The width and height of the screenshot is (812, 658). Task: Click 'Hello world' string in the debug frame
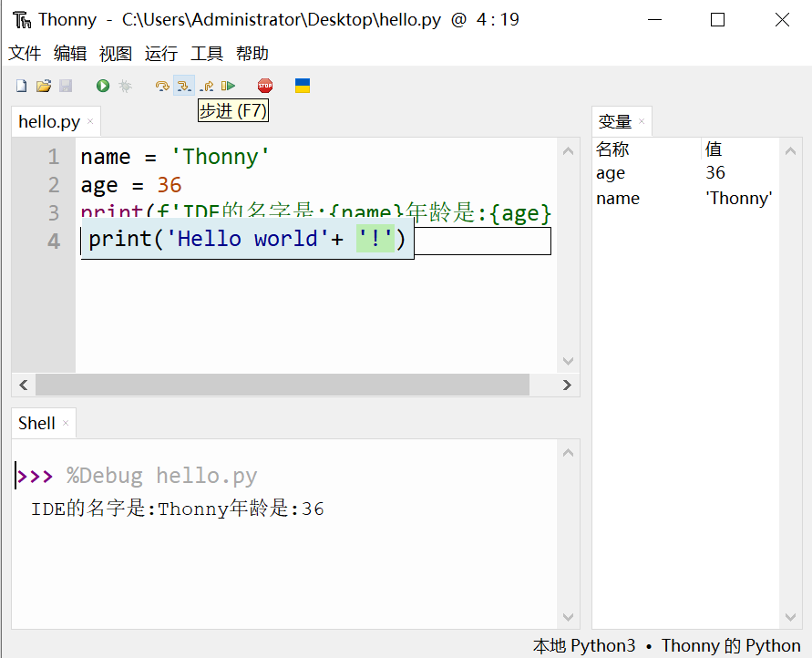248,239
